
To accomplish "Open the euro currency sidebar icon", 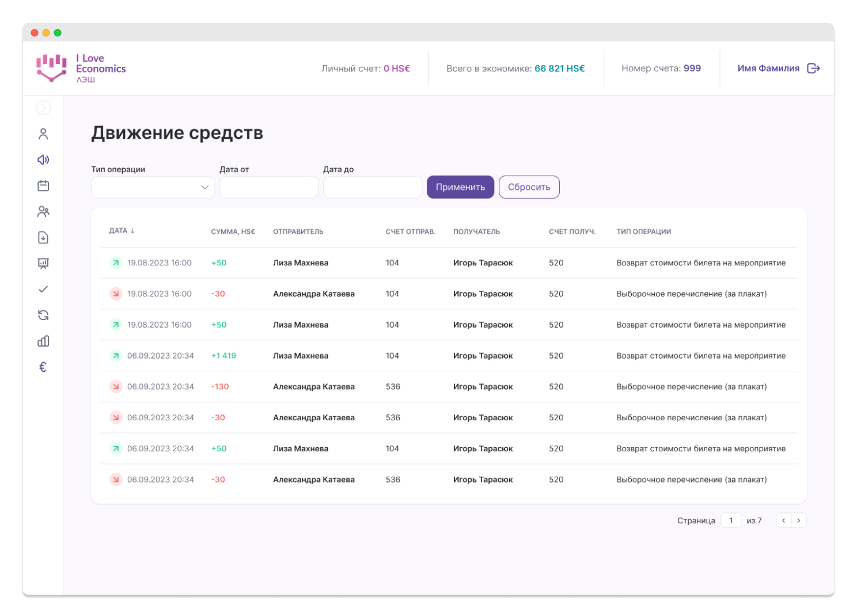I will 43,367.
